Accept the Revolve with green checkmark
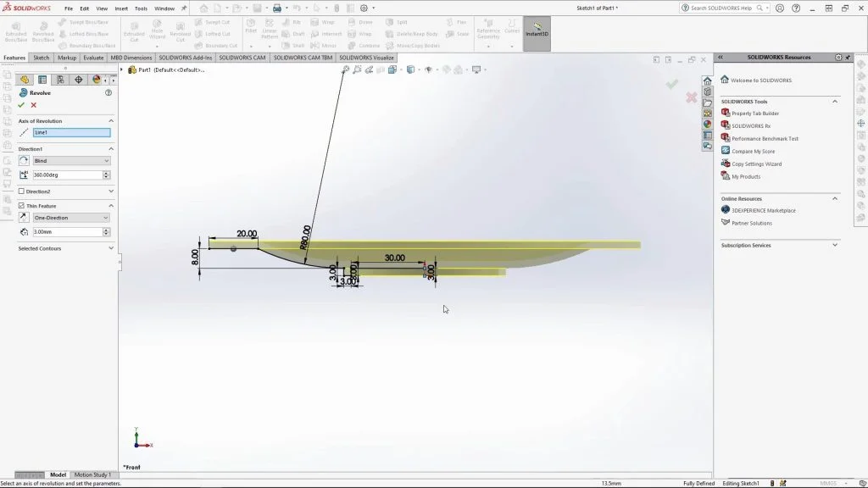The width and height of the screenshot is (868, 488). [21, 105]
